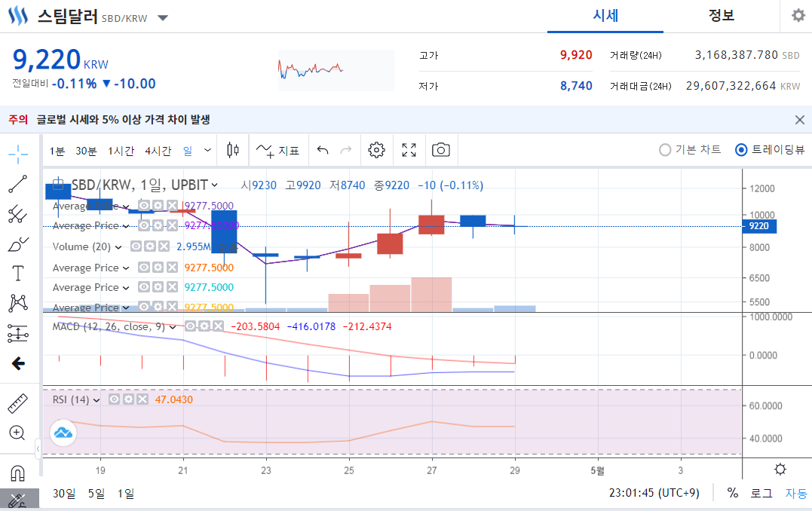The height and width of the screenshot is (511, 812).
Task: Select the XABCD pattern tool
Action: coord(17,303)
